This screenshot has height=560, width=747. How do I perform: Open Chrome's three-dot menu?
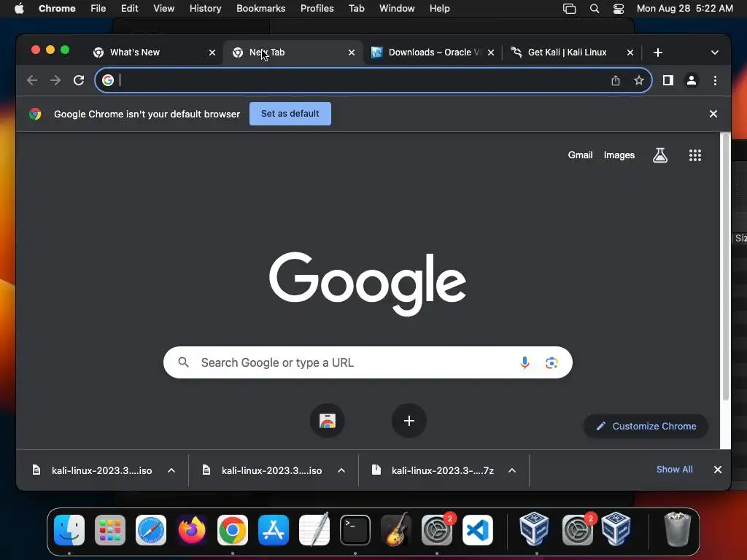(x=715, y=80)
